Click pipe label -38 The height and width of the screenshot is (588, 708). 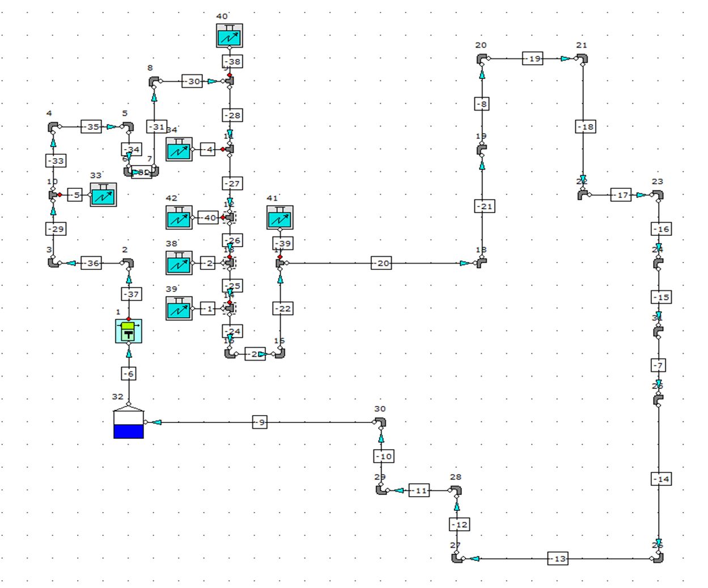click(x=232, y=61)
